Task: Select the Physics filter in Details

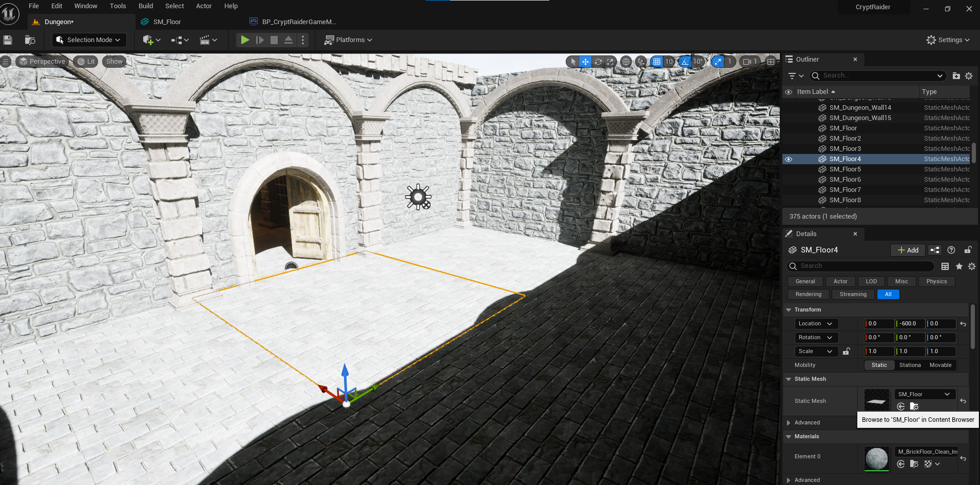Action: [x=936, y=282]
